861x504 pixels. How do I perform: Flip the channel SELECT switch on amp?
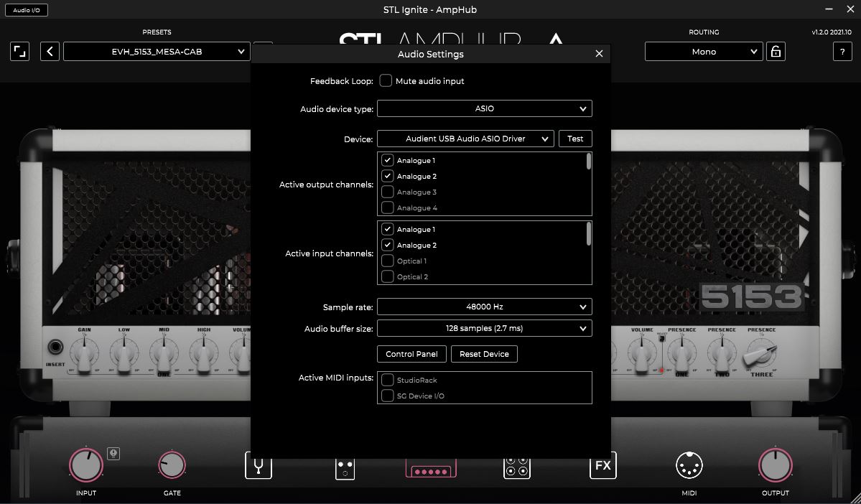tap(662, 340)
